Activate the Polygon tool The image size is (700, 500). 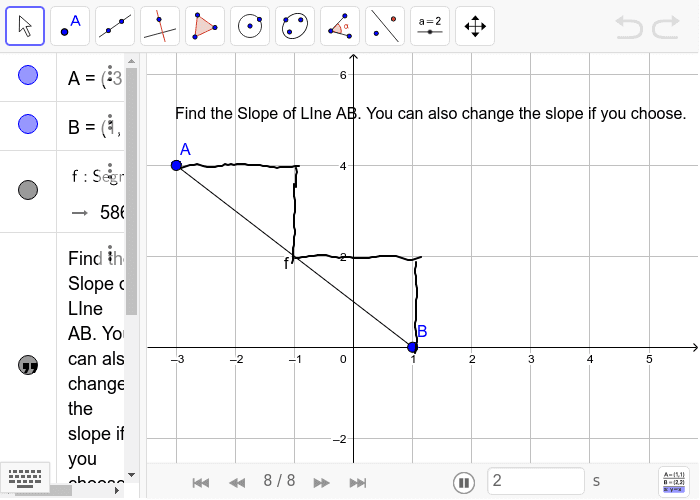pos(205,26)
